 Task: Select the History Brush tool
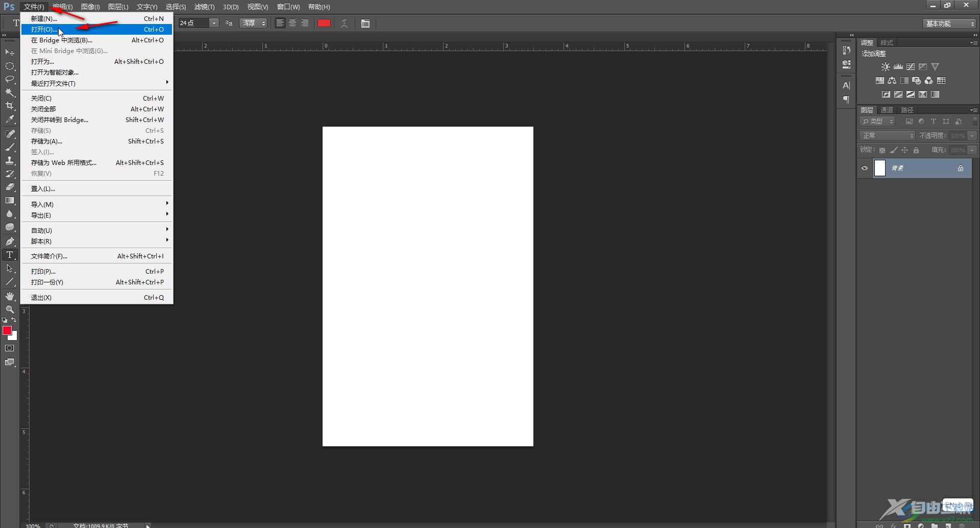point(10,174)
